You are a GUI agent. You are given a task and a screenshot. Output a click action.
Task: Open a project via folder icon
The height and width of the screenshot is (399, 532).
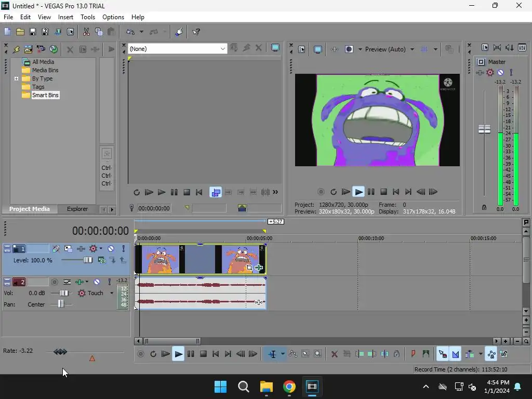[20, 32]
